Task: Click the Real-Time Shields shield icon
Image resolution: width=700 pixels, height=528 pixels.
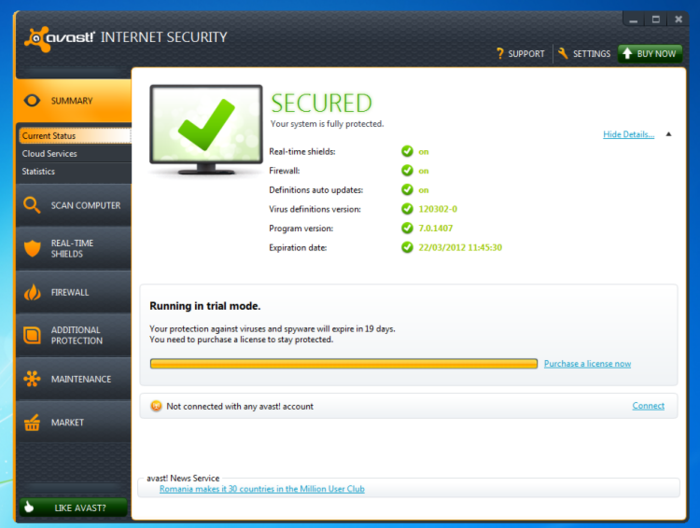Action: click(x=32, y=248)
